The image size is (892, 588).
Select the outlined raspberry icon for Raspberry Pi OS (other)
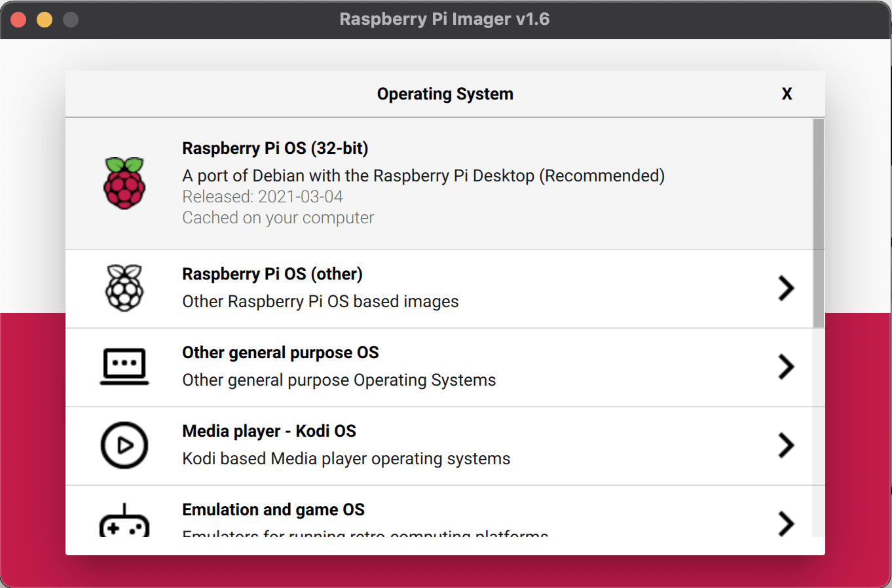tap(124, 288)
